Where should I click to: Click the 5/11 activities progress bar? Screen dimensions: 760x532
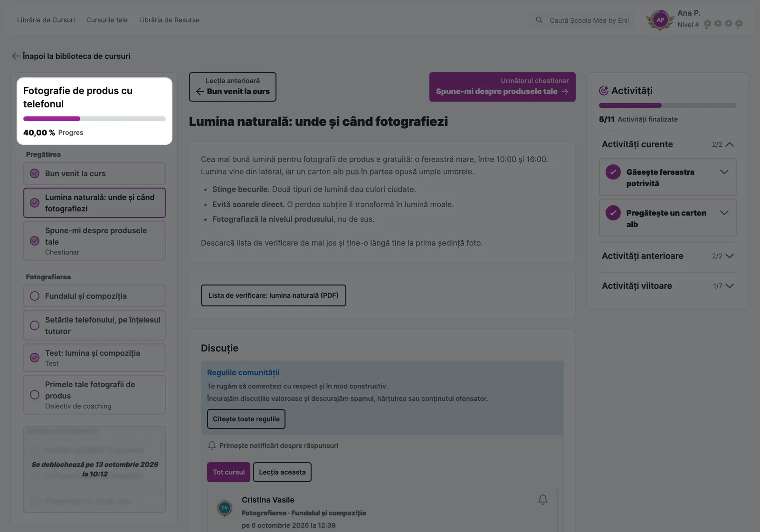tap(668, 105)
